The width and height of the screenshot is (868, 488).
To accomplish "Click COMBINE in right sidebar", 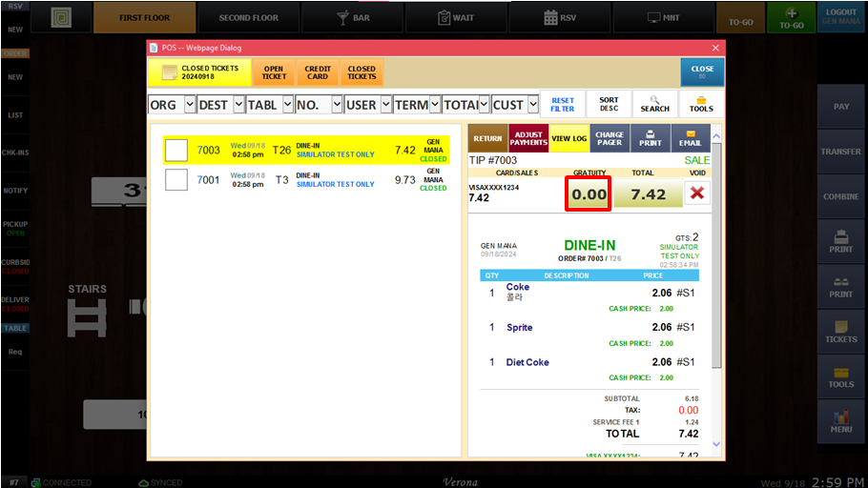I will [x=841, y=196].
